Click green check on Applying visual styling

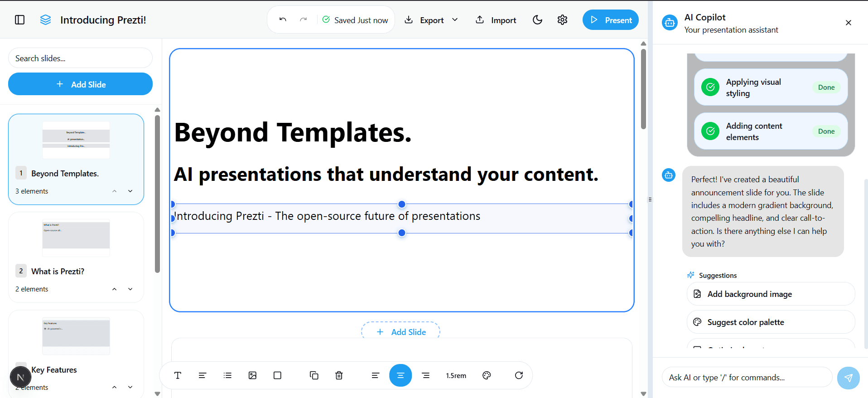710,87
